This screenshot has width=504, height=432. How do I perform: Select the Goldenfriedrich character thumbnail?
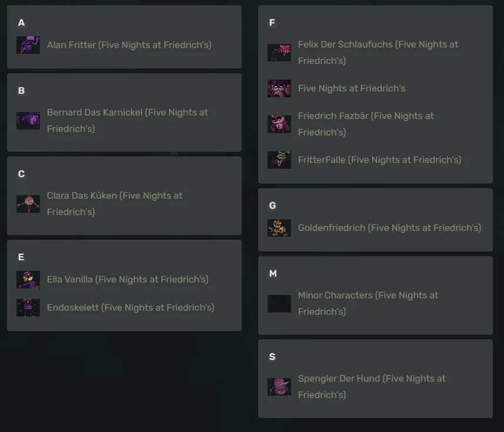pos(279,228)
